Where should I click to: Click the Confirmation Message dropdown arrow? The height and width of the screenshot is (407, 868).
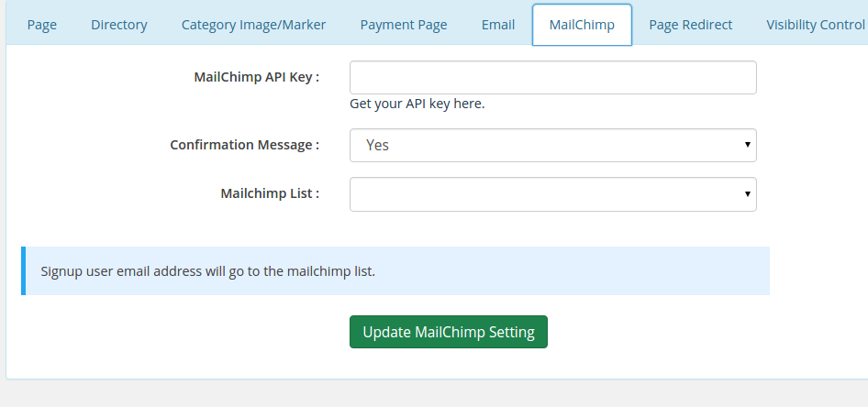click(x=747, y=145)
